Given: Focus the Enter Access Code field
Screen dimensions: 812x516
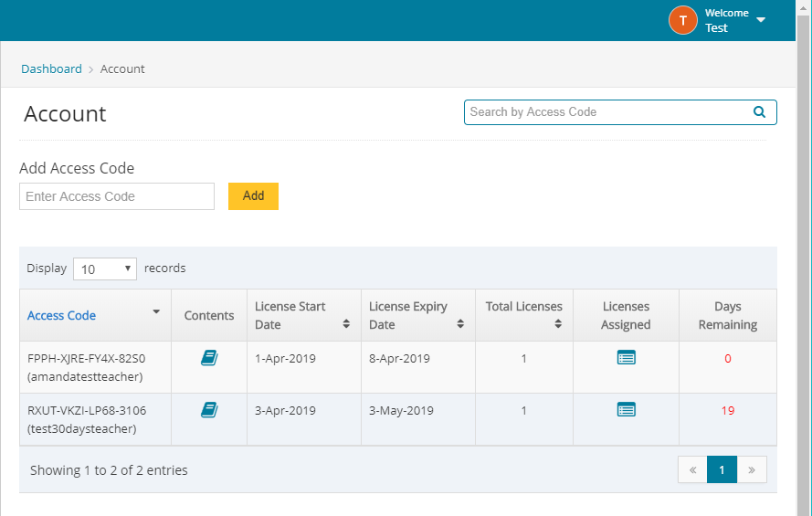Looking at the screenshot, I should pyautogui.click(x=117, y=196).
